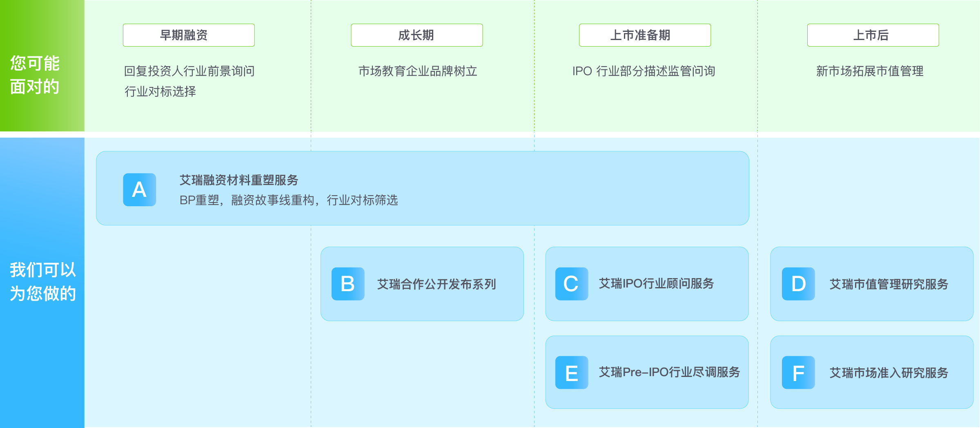
Task: Click the letter C service icon
Action: tap(572, 284)
